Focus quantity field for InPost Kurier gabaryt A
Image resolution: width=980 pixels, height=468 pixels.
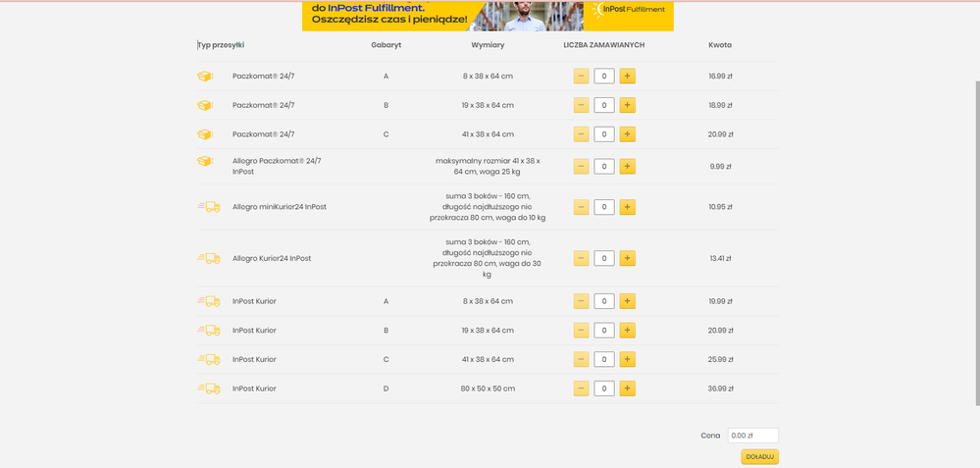point(603,301)
